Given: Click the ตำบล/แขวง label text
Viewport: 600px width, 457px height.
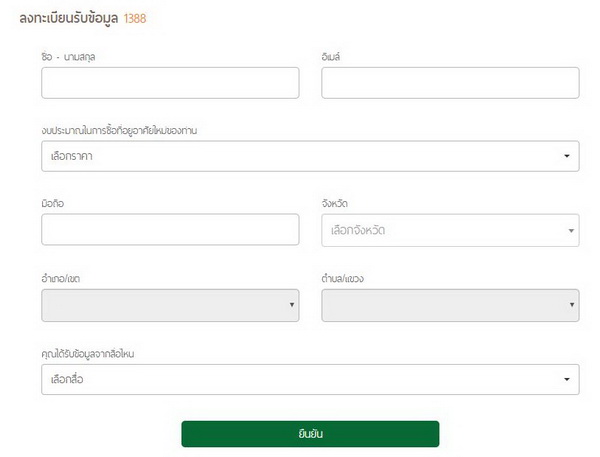Looking at the screenshot, I should (x=344, y=277).
